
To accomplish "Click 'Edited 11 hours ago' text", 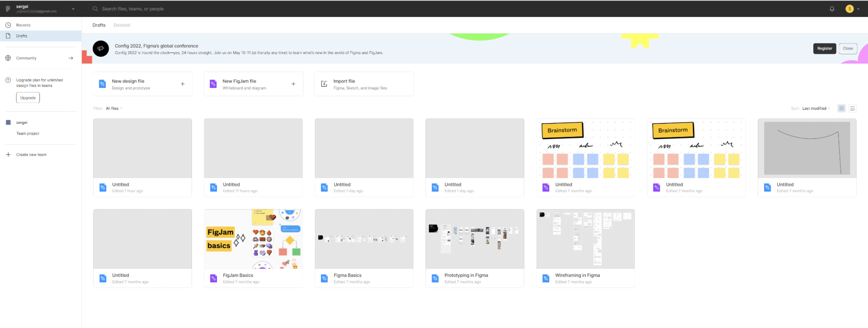I will coord(240,191).
